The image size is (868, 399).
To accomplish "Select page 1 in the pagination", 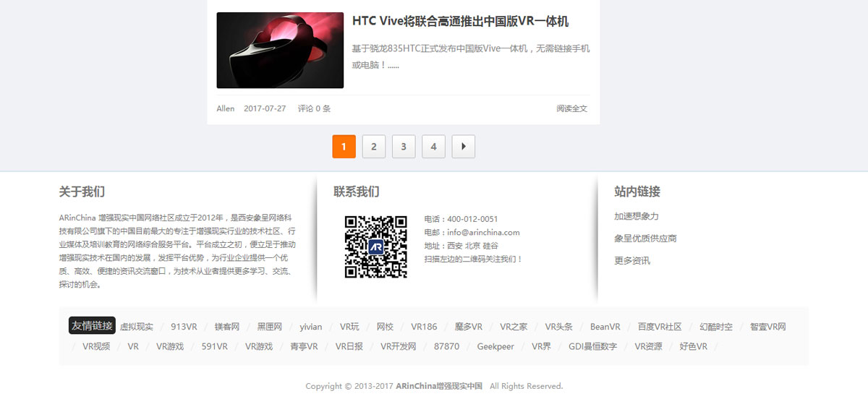I will (x=344, y=146).
